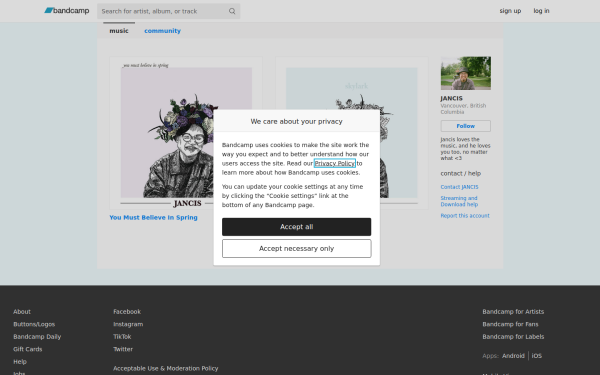600x375 pixels.
Task: Open You Must Believe In Spring album cover
Action: pos(186,133)
